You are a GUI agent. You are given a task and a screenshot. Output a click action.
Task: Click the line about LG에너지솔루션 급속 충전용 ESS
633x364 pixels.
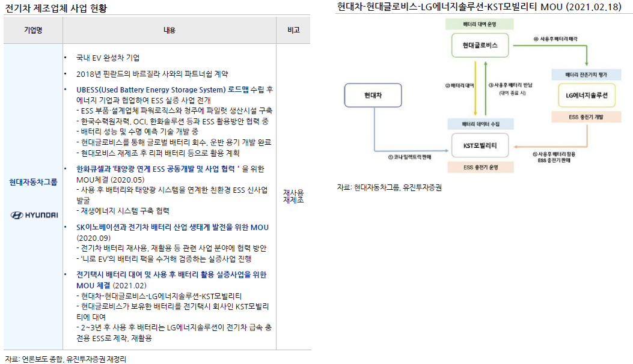pos(174,333)
